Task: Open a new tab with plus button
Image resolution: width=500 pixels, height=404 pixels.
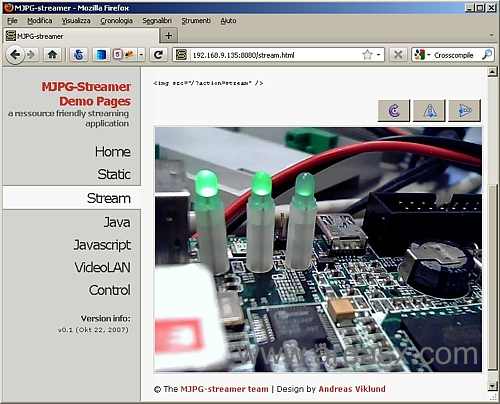Action: pos(169,35)
